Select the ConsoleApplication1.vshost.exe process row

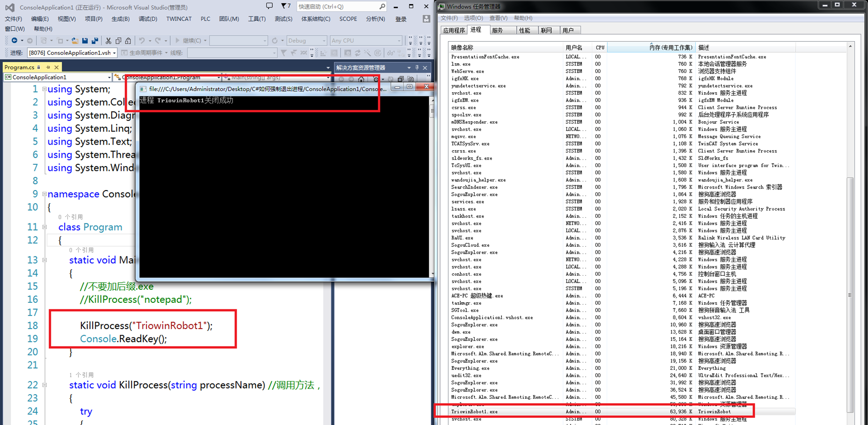tap(622, 317)
